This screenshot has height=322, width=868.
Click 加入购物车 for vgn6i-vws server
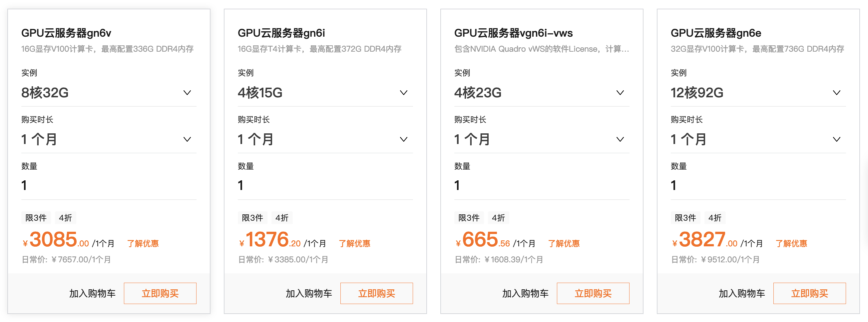(525, 293)
